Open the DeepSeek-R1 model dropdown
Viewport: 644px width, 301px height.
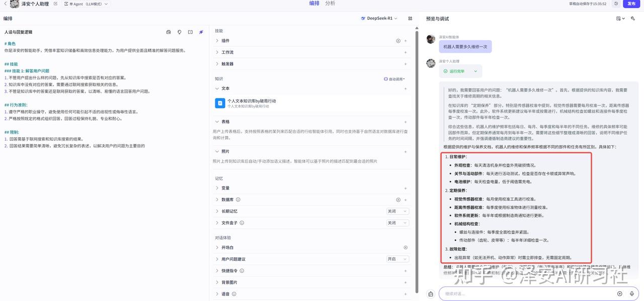click(379, 19)
